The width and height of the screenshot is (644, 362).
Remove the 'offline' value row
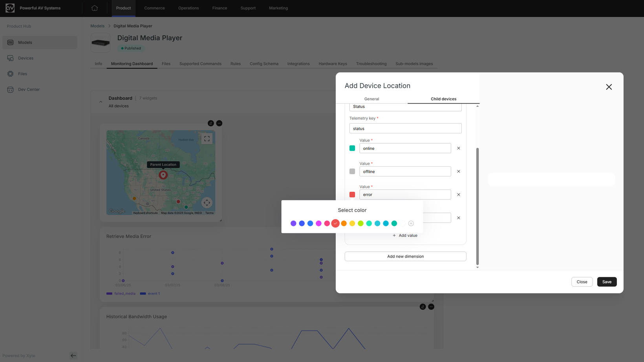[459, 171]
